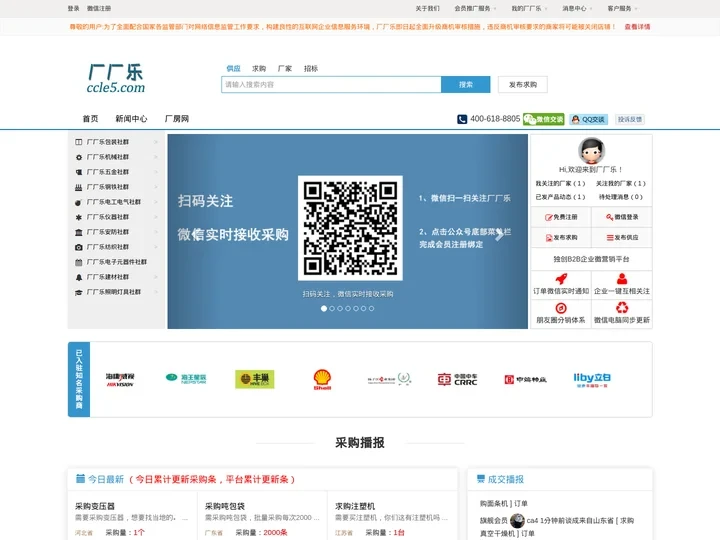720x540 pixels.
Task: Open 厂房网 in the navigation bar
Action: tap(177, 119)
